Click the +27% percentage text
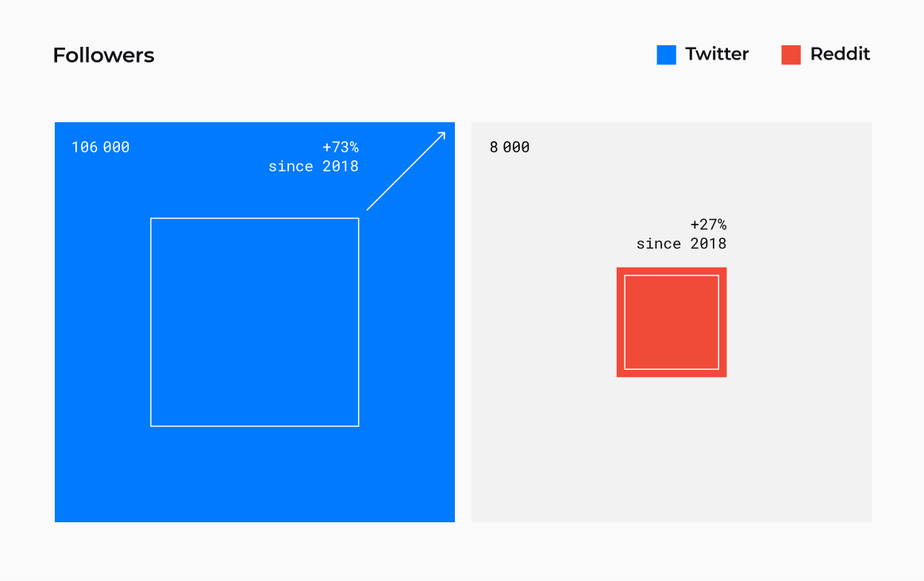 coord(708,225)
